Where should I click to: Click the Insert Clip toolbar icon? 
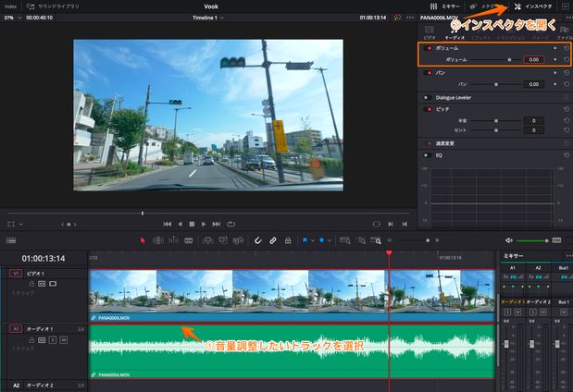(207, 240)
